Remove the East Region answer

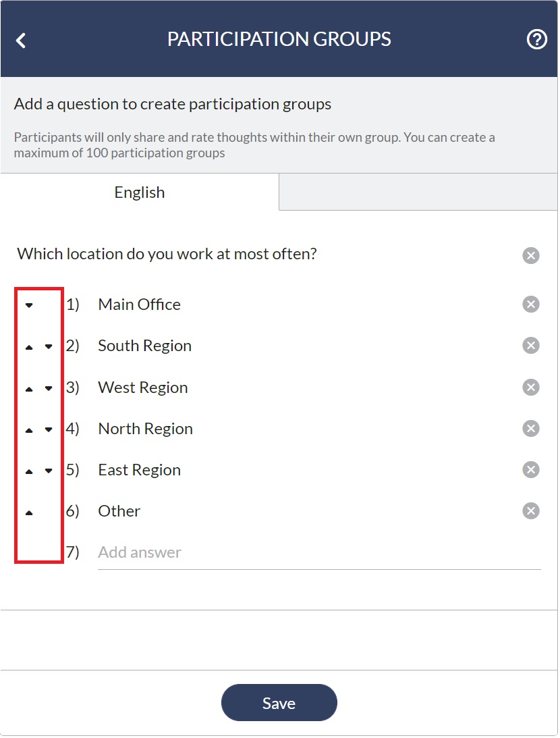point(531,470)
